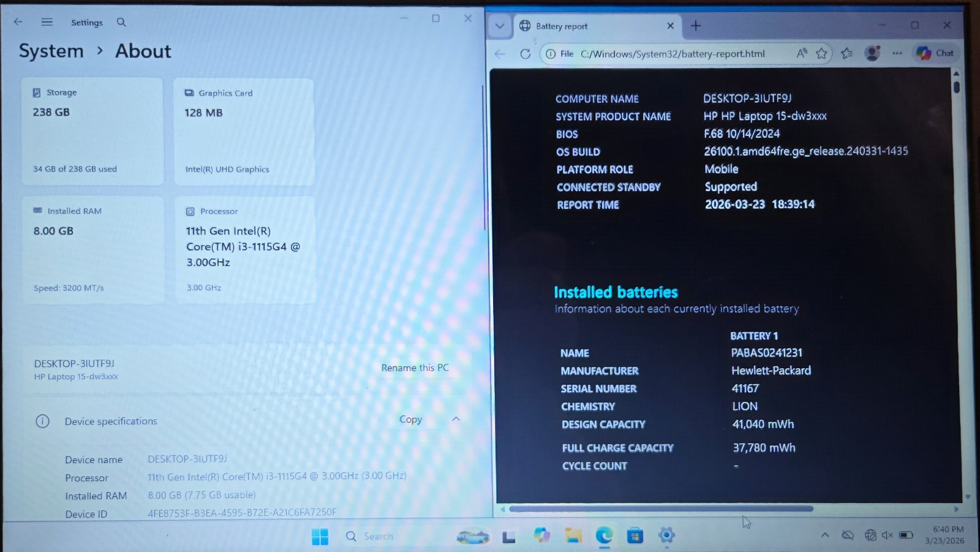The width and height of the screenshot is (980, 552).
Task: Open the Installed RAM 8.00 GB card
Action: 93,250
